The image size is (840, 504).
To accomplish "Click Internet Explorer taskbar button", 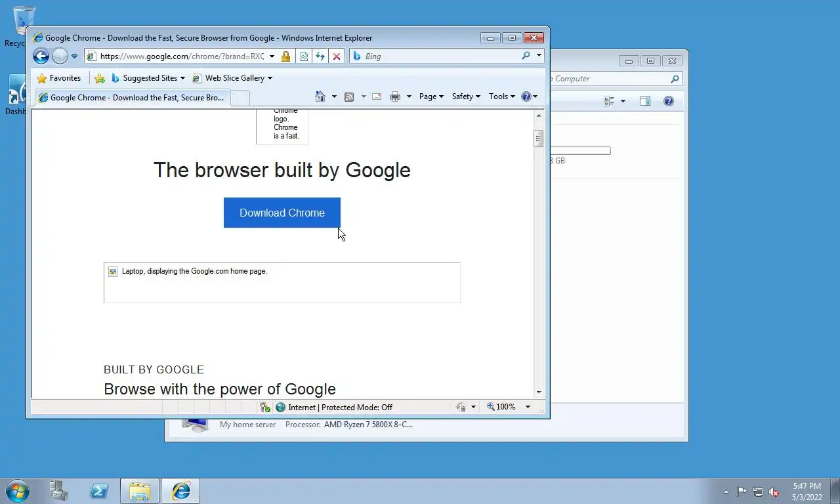I will pos(180,491).
